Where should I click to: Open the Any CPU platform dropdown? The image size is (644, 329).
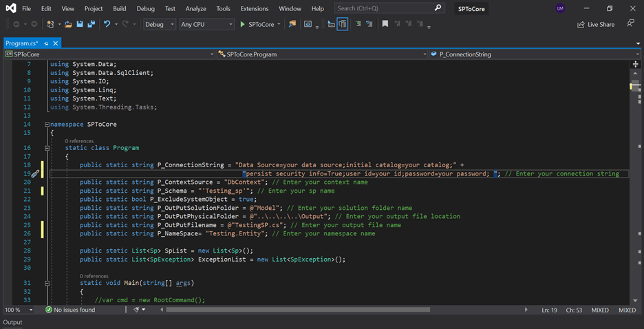pyautogui.click(x=206, y=24)
